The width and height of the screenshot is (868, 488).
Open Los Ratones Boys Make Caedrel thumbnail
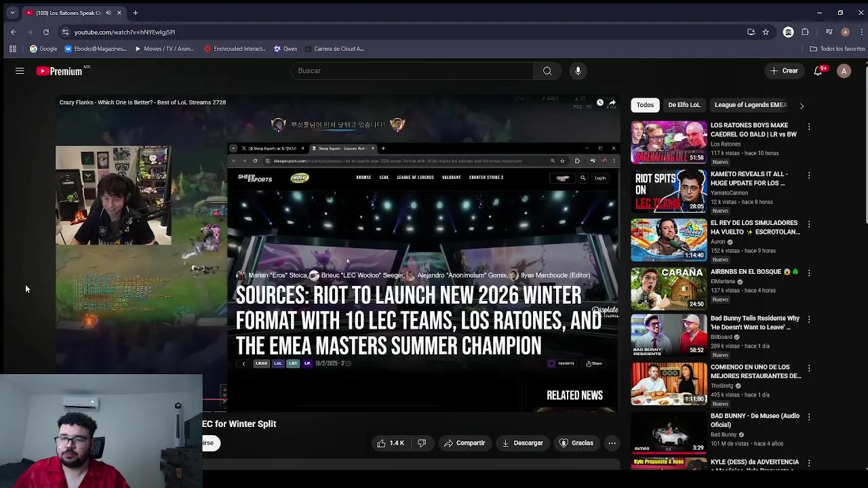(x=669, y=142)
